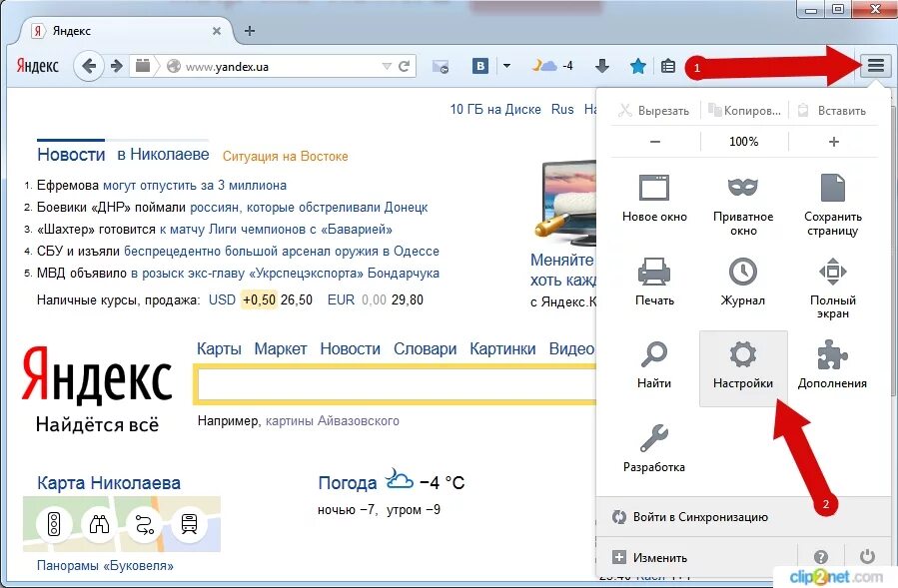
Task: Click the traffic light map icon
Action: click(x=54, y=524)
